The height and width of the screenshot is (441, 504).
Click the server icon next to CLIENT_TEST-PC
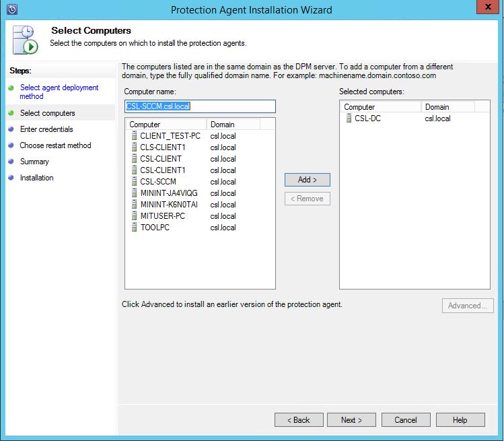click(x=135, y=136)
